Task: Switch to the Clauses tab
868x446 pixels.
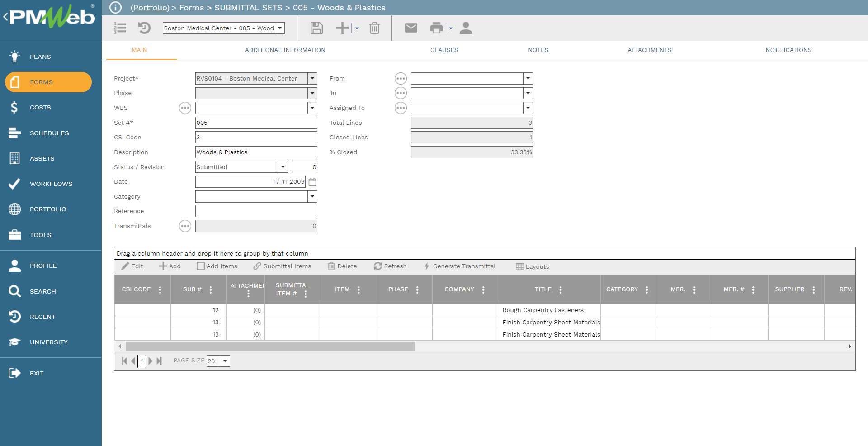Action: [444, 50]
